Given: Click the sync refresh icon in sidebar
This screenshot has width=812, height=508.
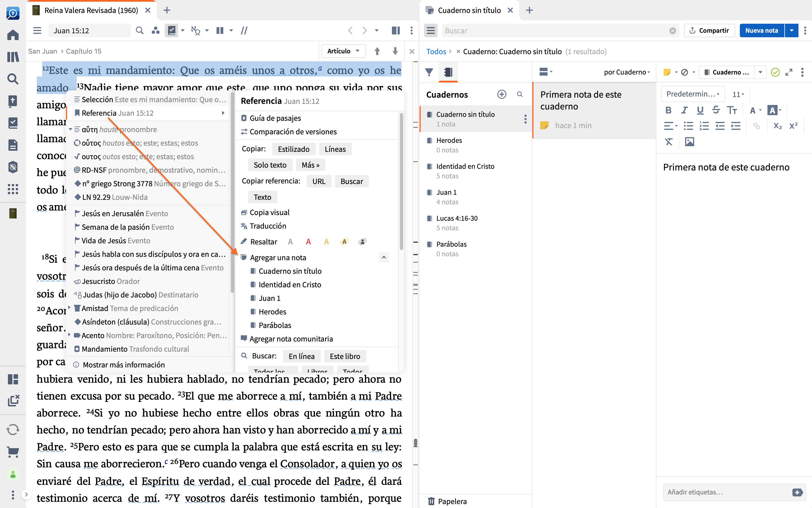Looking at the screenshot, I should 13,429.
